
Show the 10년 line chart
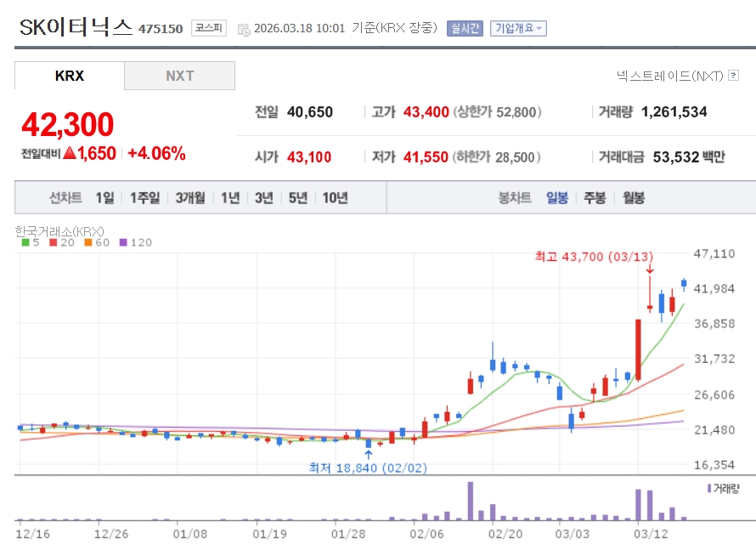coord(335,198)
